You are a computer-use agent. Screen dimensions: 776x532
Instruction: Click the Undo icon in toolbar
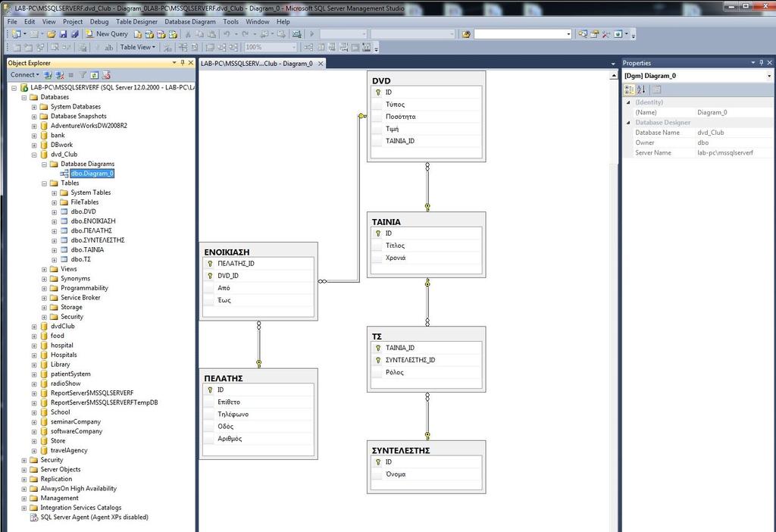(227, 34)
